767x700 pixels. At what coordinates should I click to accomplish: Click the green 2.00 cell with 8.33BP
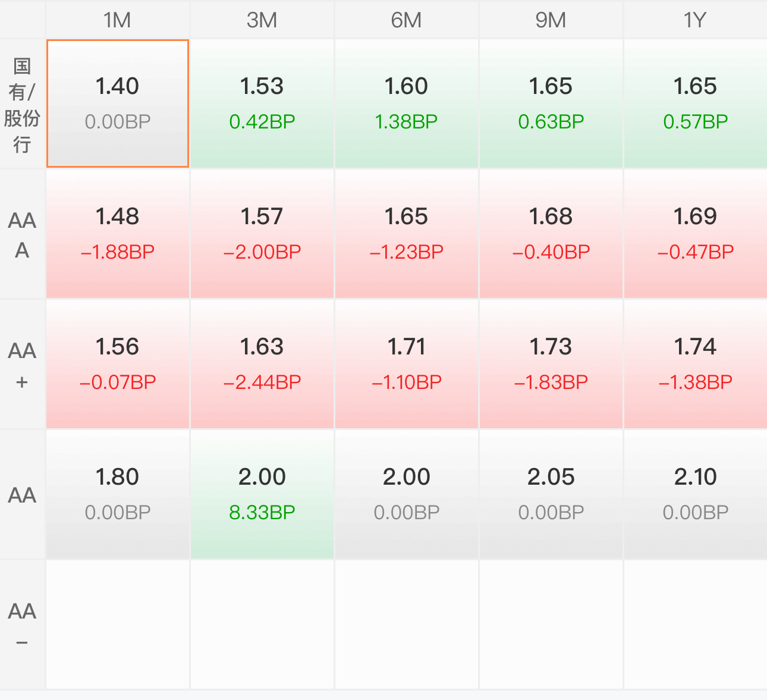click(262, 494)
